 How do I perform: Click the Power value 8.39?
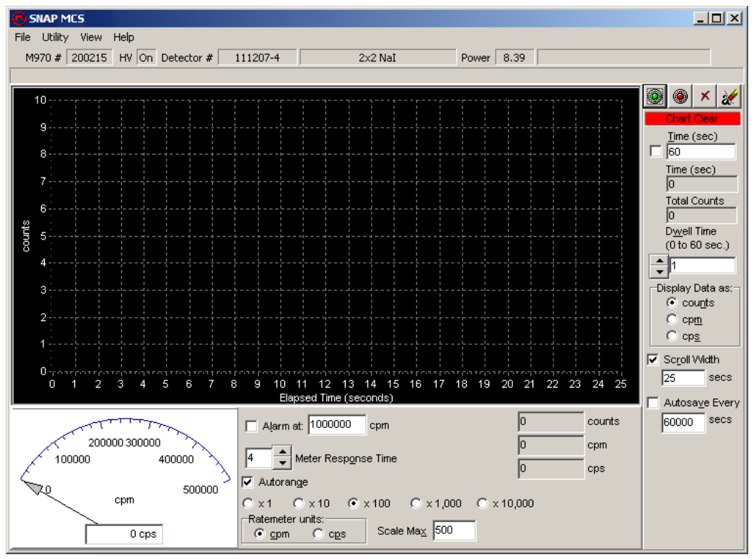tap(514, 58)
